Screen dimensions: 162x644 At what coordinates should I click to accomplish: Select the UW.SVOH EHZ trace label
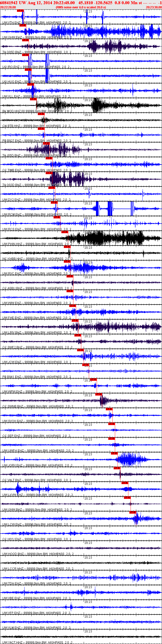click(38, 421)
